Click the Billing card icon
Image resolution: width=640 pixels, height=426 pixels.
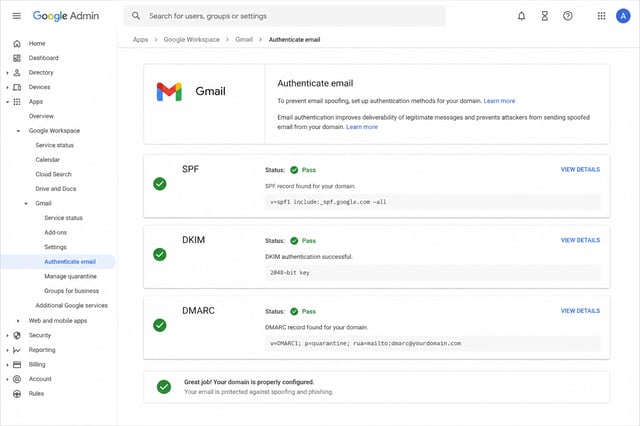click(17, 364)
